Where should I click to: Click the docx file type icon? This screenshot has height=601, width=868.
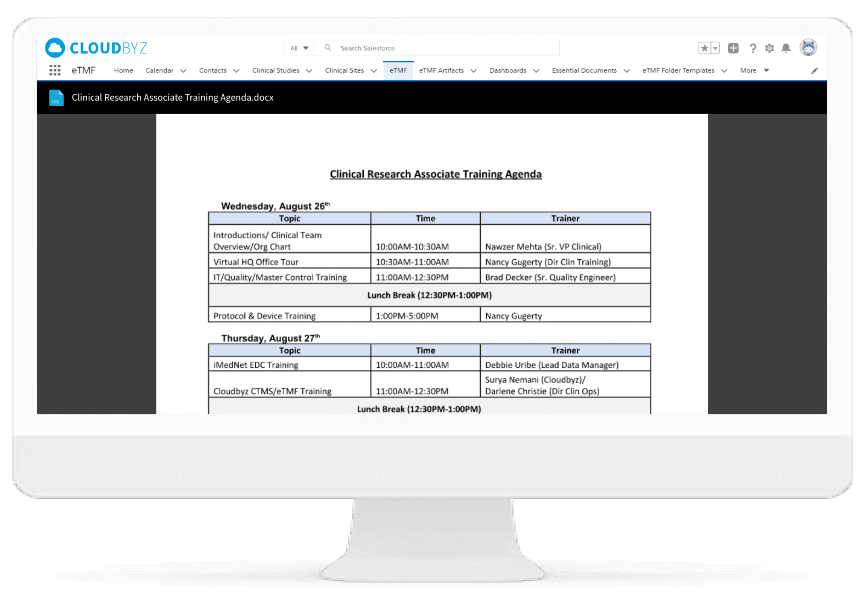(x=56, y=98)
